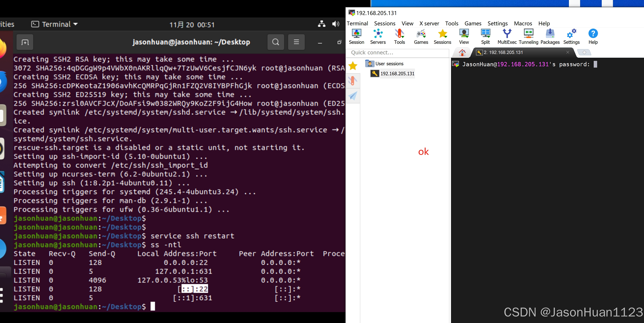Image resolution: width=644 pixels, height=323 pixels.
Task: Go to the MobaXterm home tab icon
Action: 462,52
